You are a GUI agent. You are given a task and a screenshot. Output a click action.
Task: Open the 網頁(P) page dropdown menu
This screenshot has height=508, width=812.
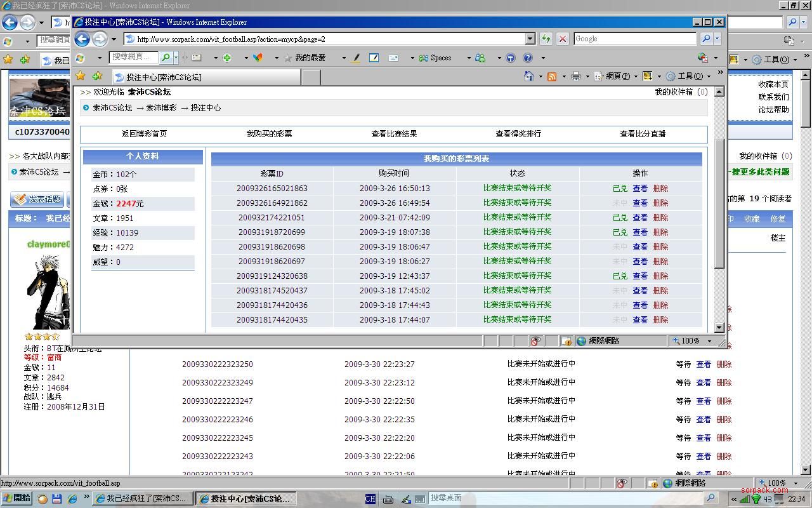coord(613,76)
